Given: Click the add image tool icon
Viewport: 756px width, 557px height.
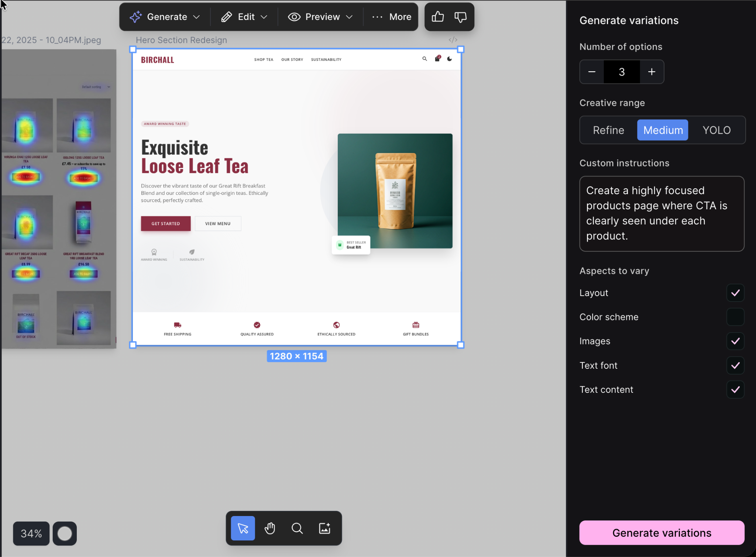Looking at the screenshot, I should click(x=324, y=528).
